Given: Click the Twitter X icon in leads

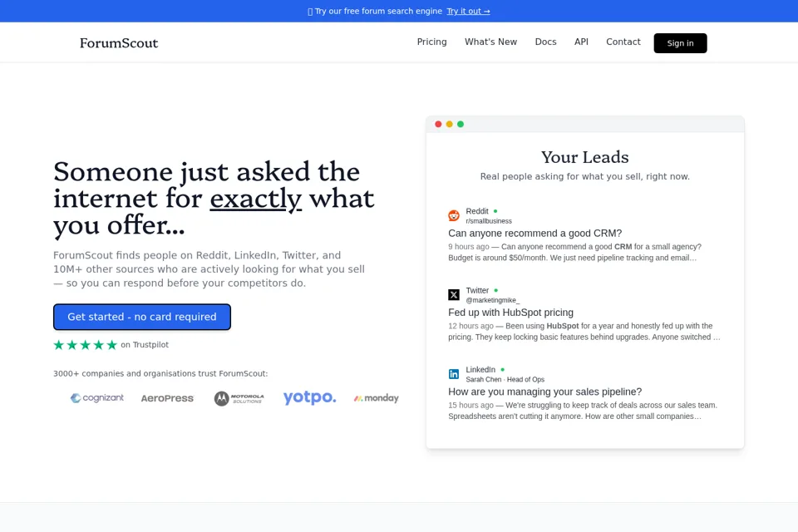Looking at the screenshot, I should tap(454, 295).
